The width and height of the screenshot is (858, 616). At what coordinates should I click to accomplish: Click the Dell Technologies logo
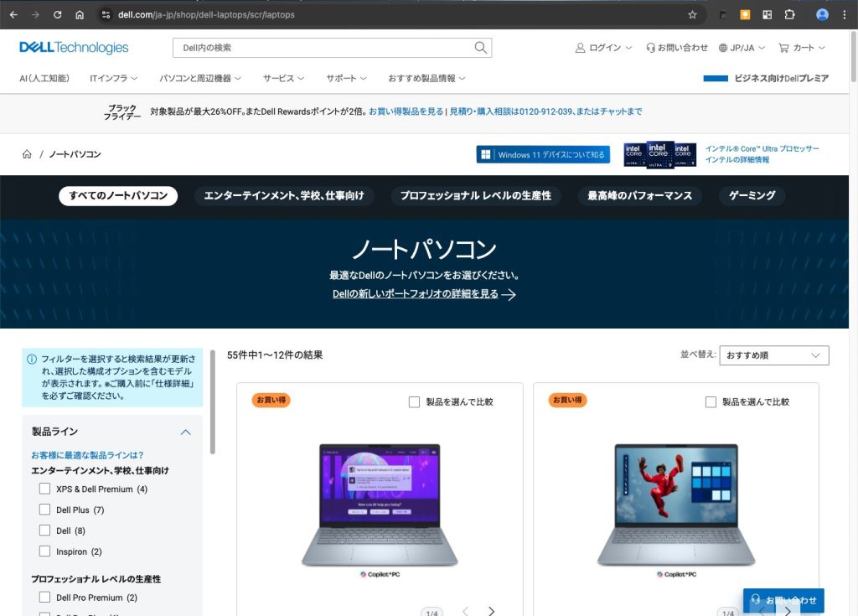74,48
